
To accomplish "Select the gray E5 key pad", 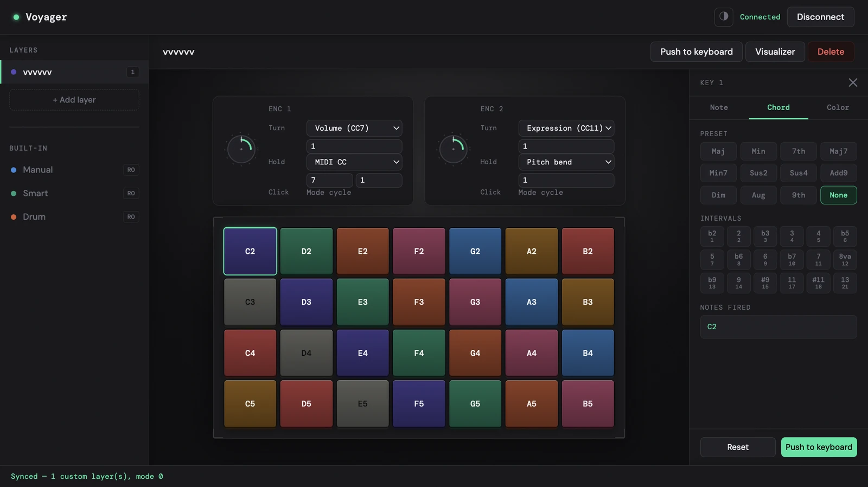I will pyautogui.click(x=363, y=403).
